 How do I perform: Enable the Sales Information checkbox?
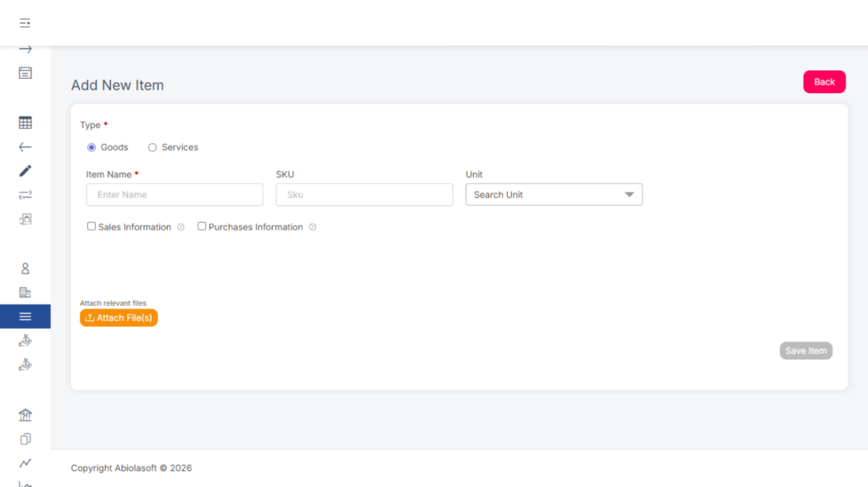[92, 227]
